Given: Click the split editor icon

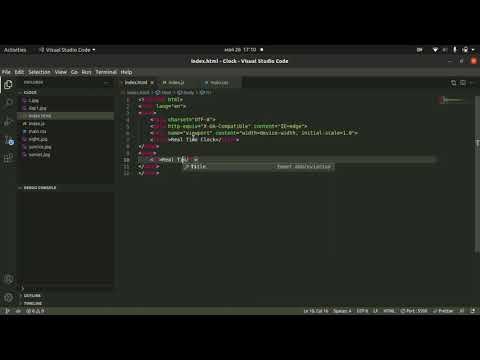Looking at the screenshot, I should (463, 83).
